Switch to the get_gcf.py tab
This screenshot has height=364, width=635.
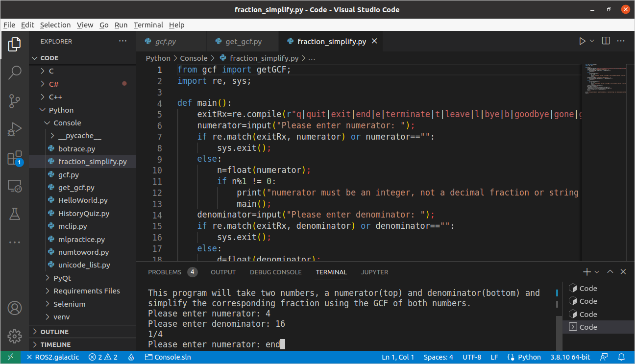(x=243, y=41)
